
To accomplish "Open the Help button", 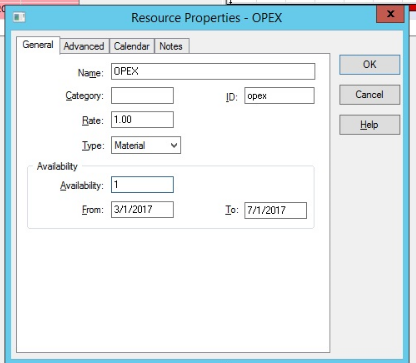I will click(x=369, y=125).
